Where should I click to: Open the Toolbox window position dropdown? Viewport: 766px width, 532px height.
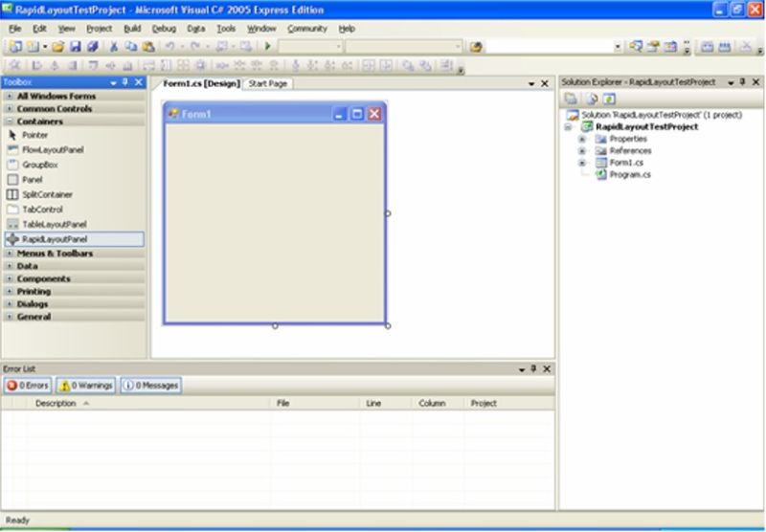tap(113, 82)
